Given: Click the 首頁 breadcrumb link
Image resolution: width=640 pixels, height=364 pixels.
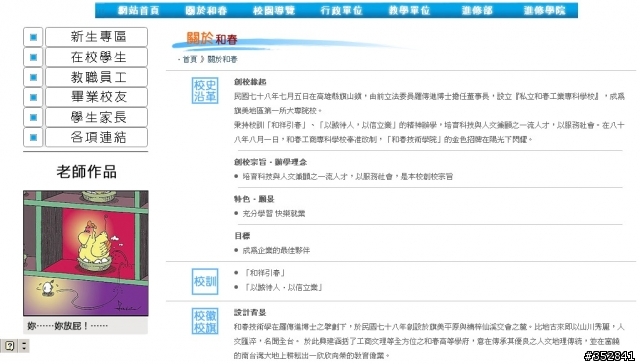Looking at the screenshot, I should pyautogui.click(x=189, y=60).
